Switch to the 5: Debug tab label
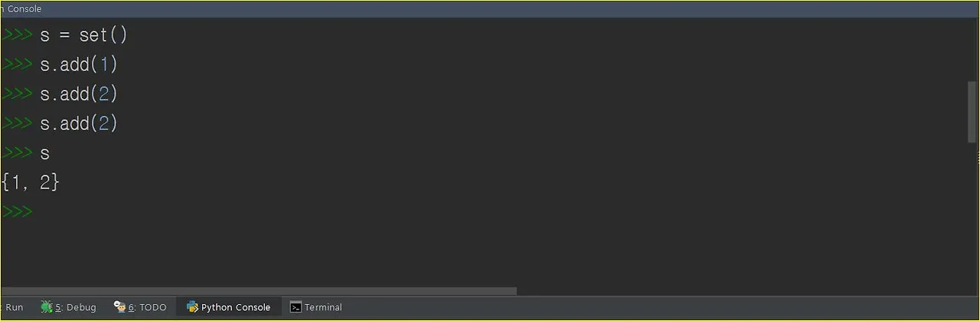 click(x=76, y=307)
